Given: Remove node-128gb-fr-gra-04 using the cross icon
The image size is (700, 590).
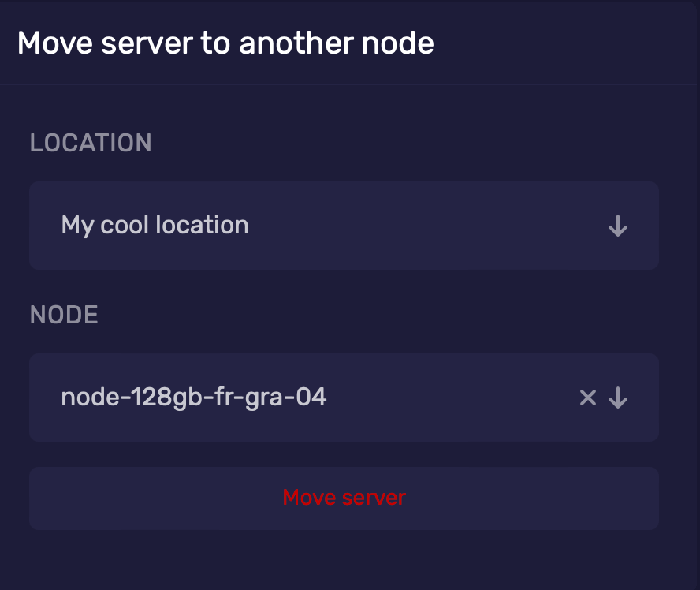Looking at the screenshot, I should pos(587,398).
